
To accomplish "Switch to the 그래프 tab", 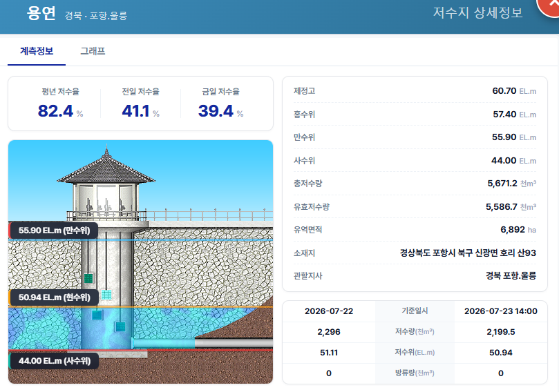I will [93, 51].
